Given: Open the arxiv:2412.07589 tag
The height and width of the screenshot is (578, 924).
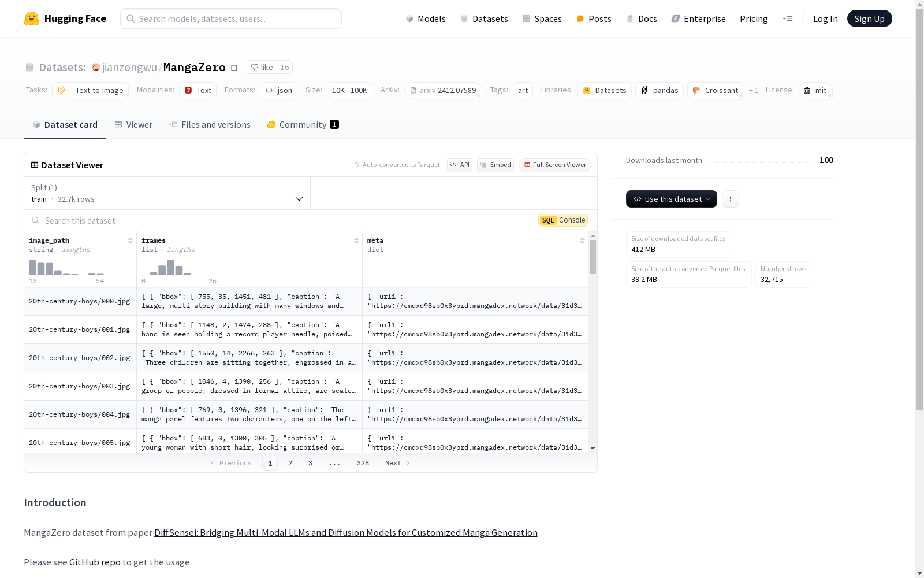Looking at the screenshot, I should click(x=443, y=90).
